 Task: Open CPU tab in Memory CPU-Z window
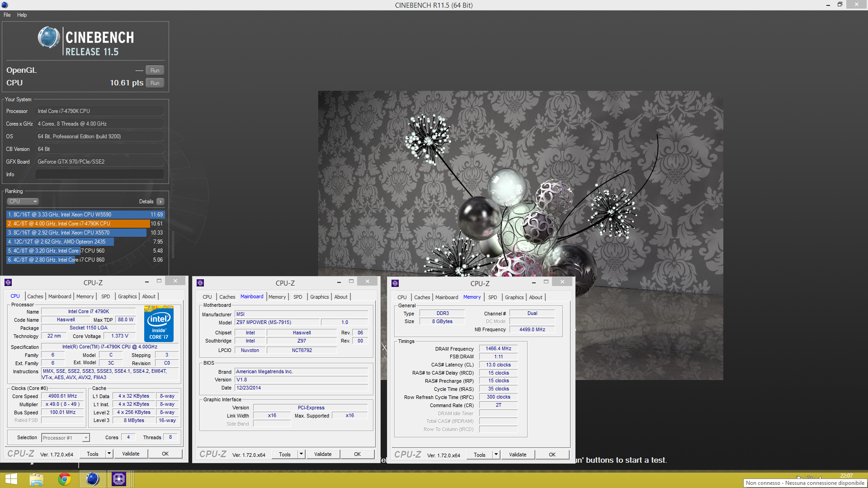402,297
